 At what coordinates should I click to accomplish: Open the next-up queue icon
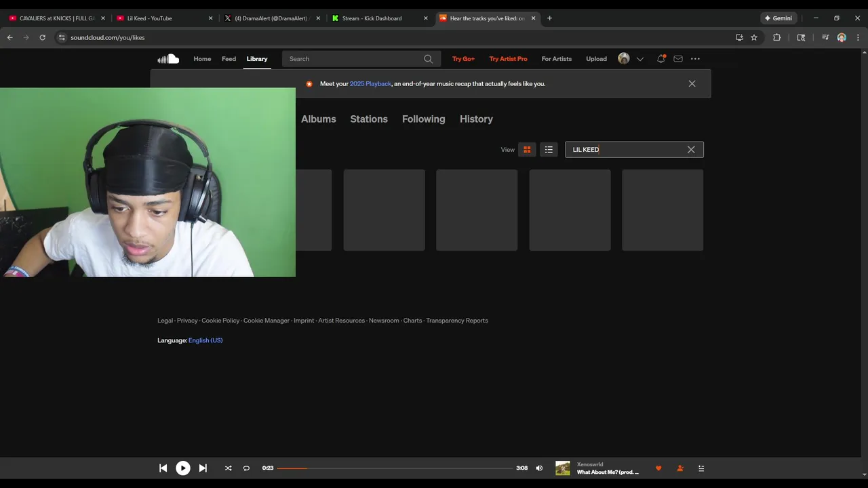click(x=701, y=468)
